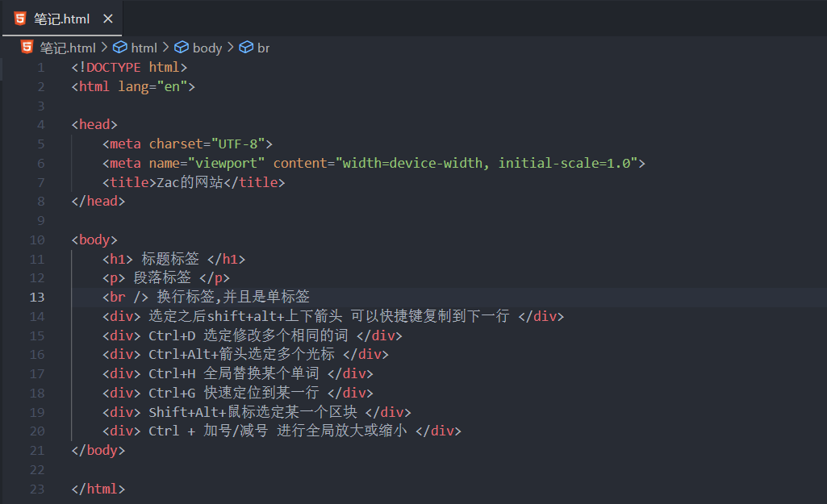
Task: Click line number 4 beside the head tag
Action: [x=40, y=125]
